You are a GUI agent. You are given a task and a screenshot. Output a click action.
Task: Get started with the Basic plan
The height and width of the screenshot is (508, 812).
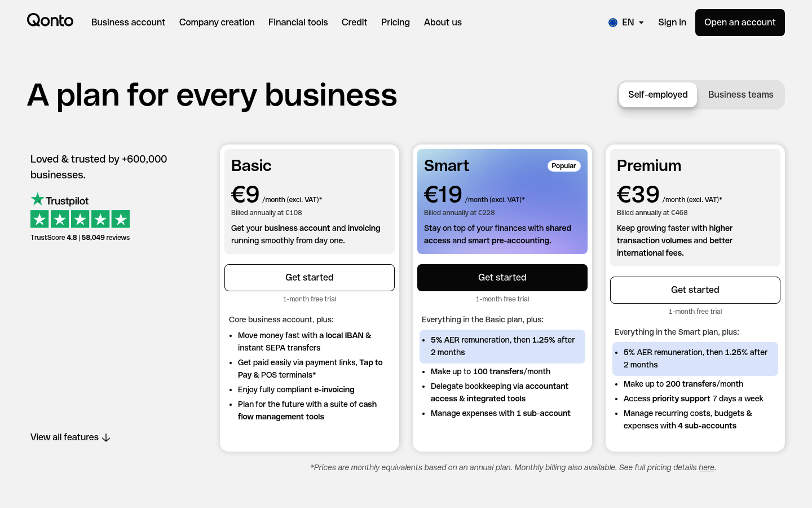pyautogui.click(x=310, y=278)
